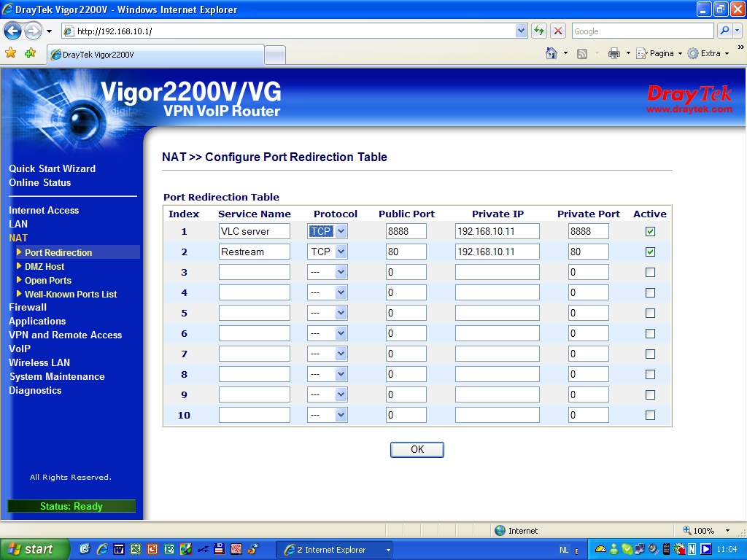Image resolution: width=747 pixels, height=560 pixels.
Task: Open zoom level dropdown arrow in status bar
Action: point(727,531)
